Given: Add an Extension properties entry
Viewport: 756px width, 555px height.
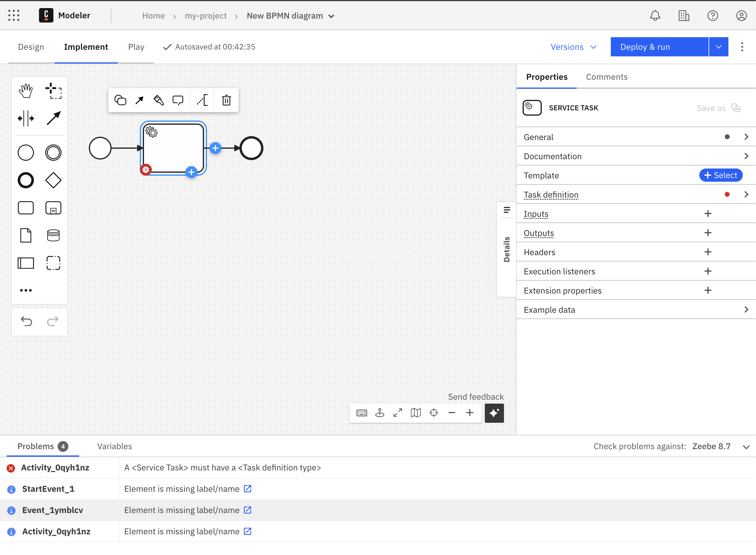Looking at the screenshot, I should click(708, 290).
